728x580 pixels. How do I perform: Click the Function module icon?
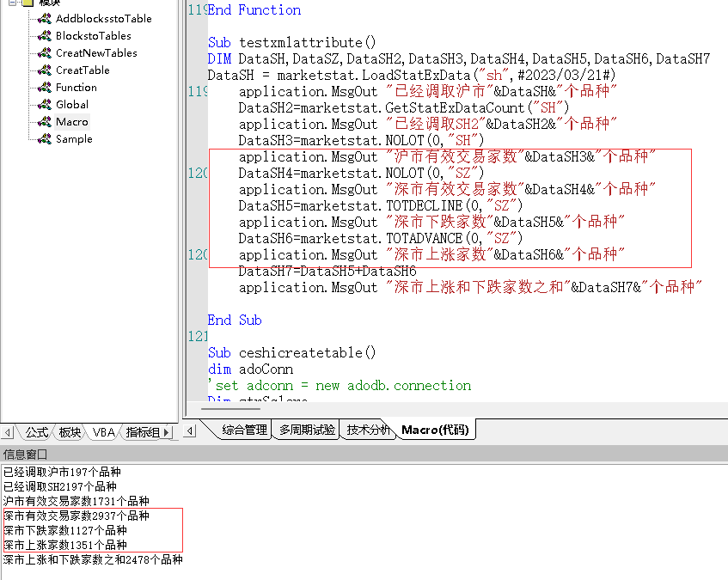coord(45,88)
